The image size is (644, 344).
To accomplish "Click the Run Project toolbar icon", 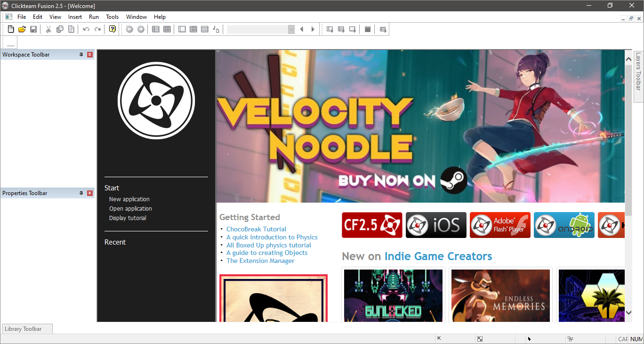I will pyautogui.click(x=330, y=29).
